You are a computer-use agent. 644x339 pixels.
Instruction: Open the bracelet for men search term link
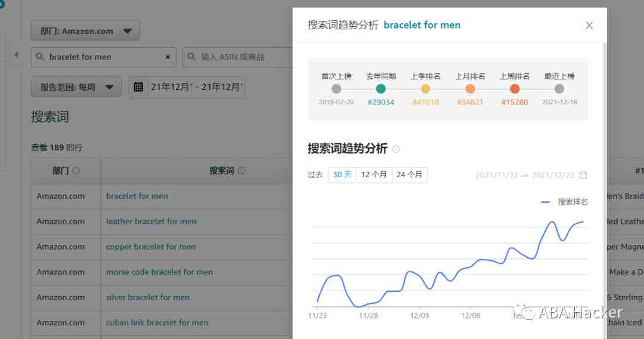tap(137, 196)
